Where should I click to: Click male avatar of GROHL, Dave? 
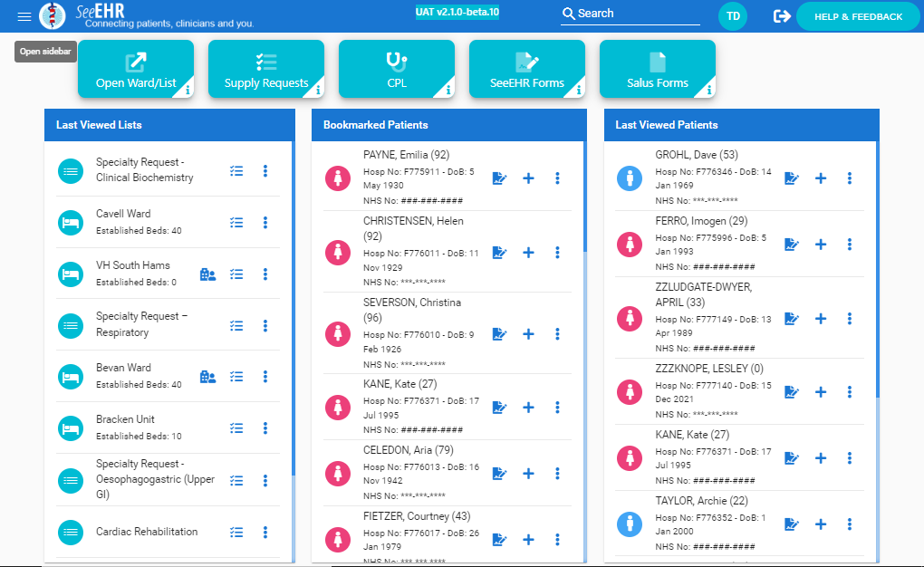(630, 178)
